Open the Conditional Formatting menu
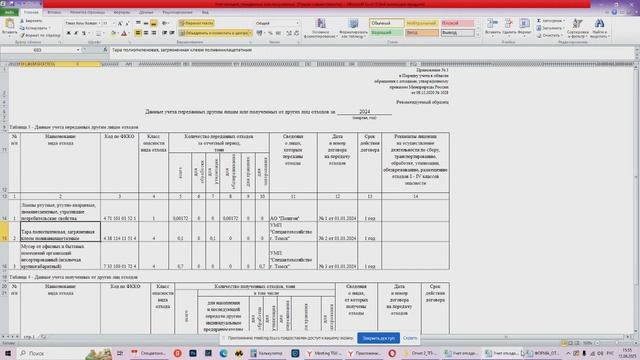Viewport: 640px width, 360px height. [x=320, y=28]
